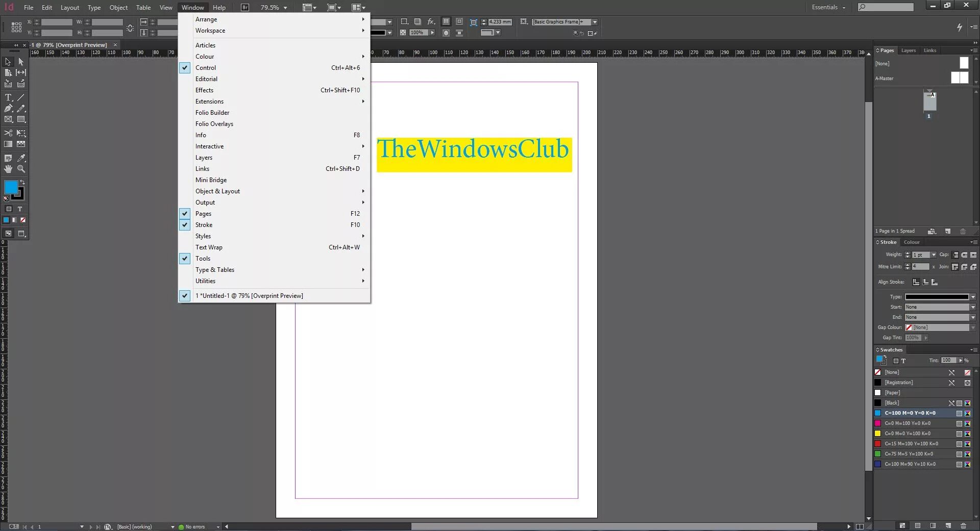The height and width of the screenshot is (531, 980).
Task: Activate the Hand tool
Action: pyautogui.click(x=8, y=169)
